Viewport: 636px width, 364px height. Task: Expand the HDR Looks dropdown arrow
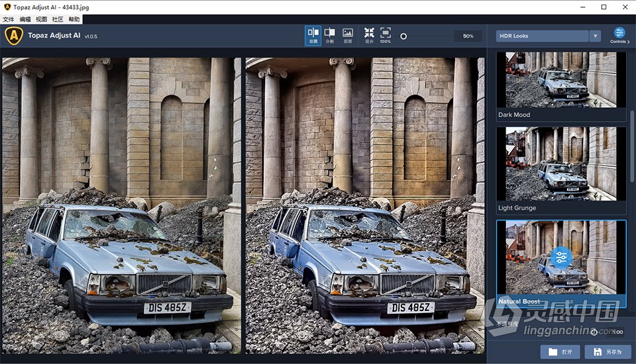pos(595,36)
